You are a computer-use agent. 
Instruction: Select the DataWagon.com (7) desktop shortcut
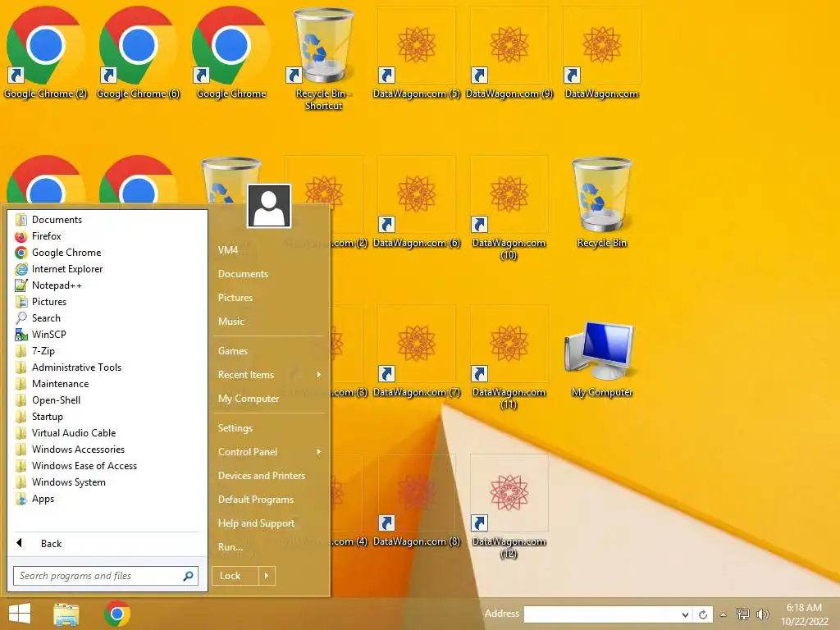(x=416, y=351)
